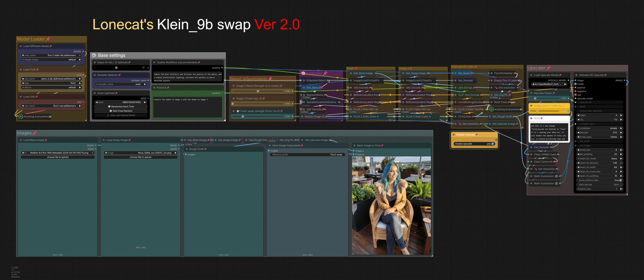
Task: Click the Use Last Queued Seed button
Action: pos(121,115)
